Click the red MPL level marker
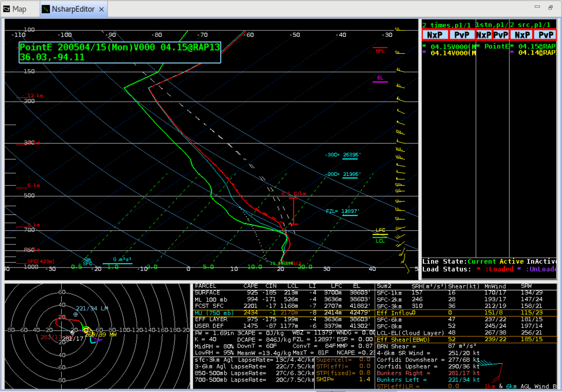 380,50
